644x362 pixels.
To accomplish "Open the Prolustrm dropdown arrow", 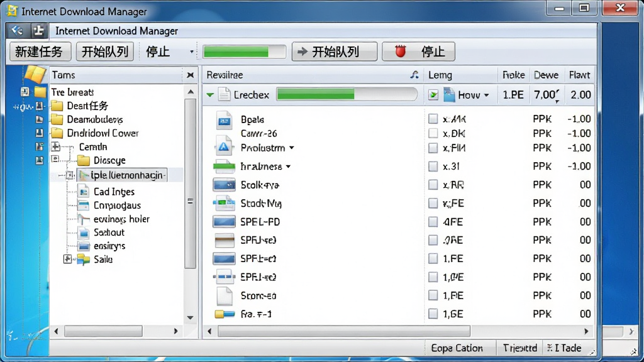I will point(292,148).
